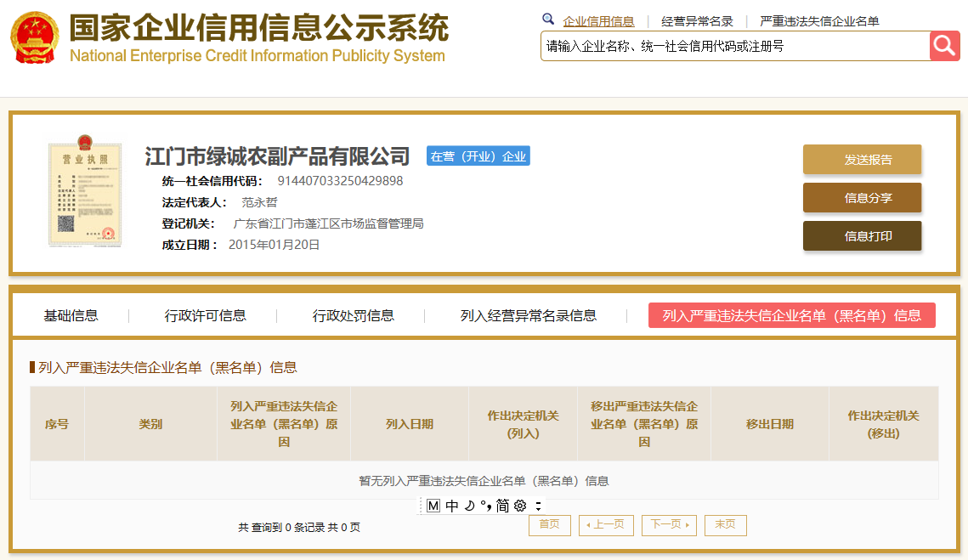Open the IME settings gear icon
The width and height of the screenshot is (968, 560).
[520, 506]
